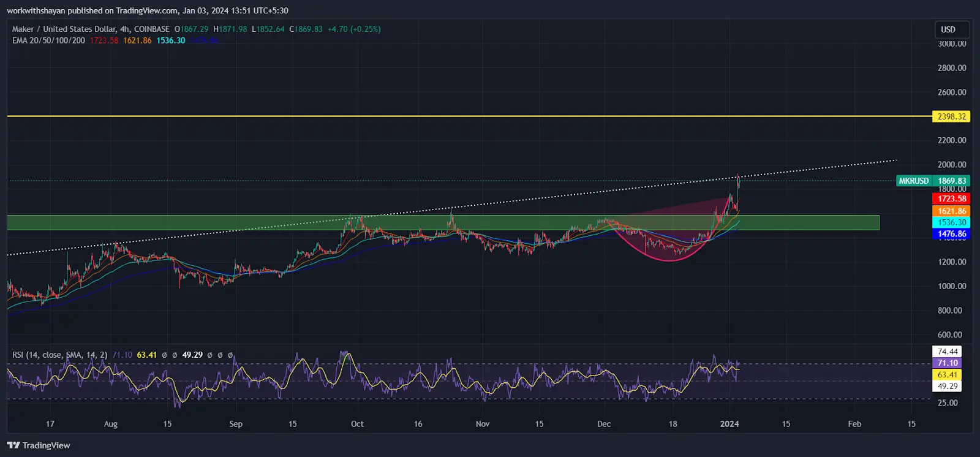
Task: Select the yellow horizontal resistance line
Action: (429, 116)
